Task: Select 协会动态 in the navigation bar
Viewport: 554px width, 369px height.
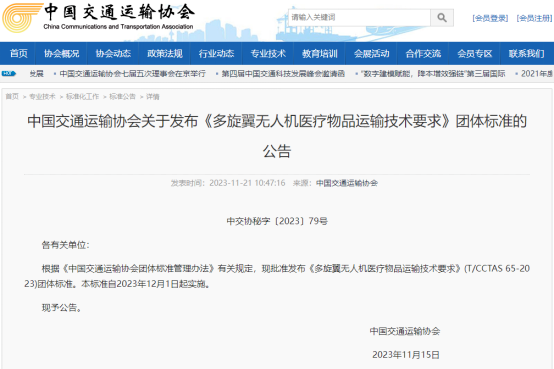Action: point(113,53)
